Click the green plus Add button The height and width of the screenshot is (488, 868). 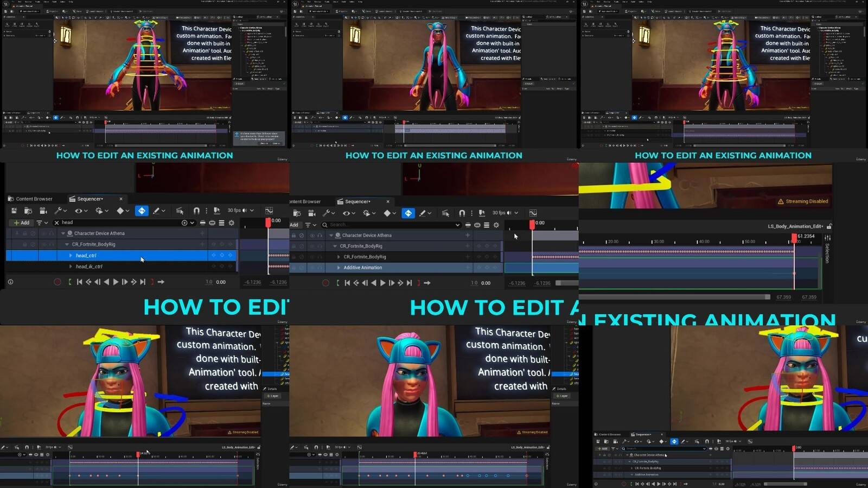click(x=22, y=223)
